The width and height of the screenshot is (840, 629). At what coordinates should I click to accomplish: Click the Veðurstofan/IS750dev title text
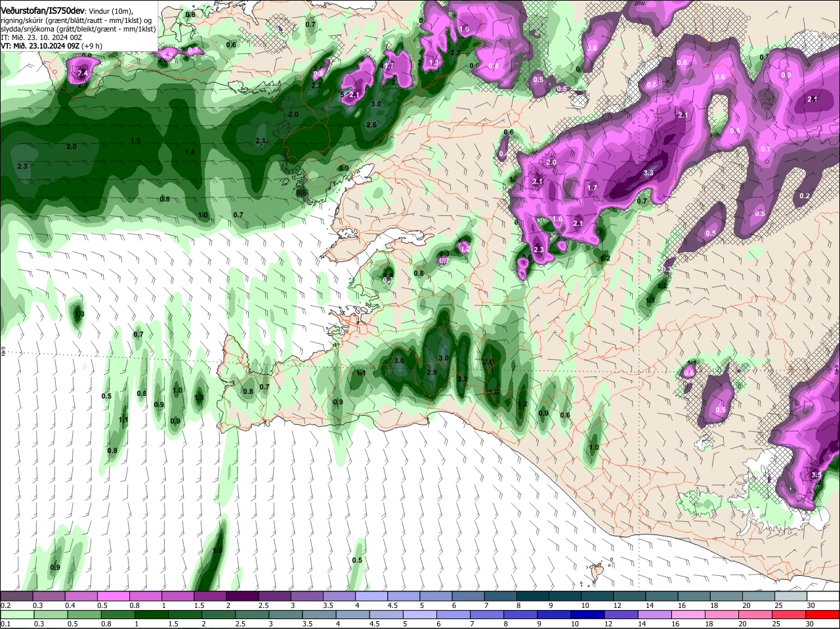[41, 11]
